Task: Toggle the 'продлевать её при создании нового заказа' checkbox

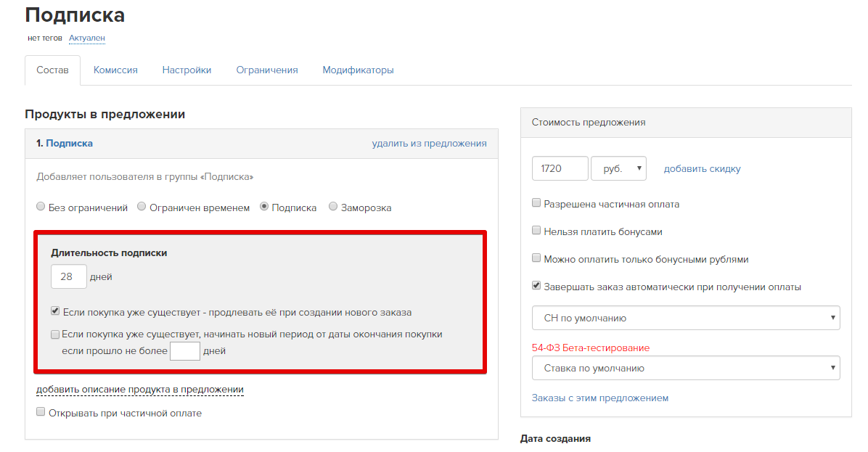Action: pyautogui.click(x=55, y=311)
